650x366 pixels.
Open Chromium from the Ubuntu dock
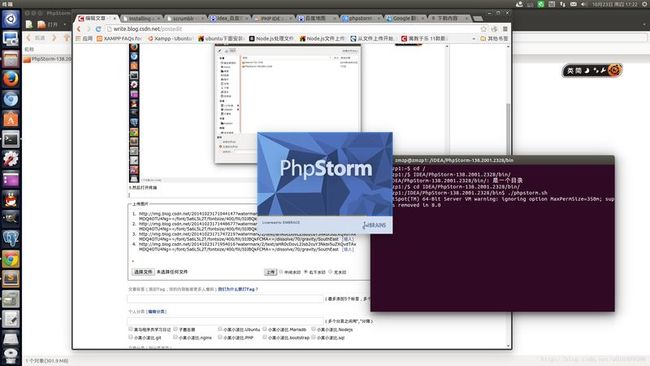click(10, 99)
